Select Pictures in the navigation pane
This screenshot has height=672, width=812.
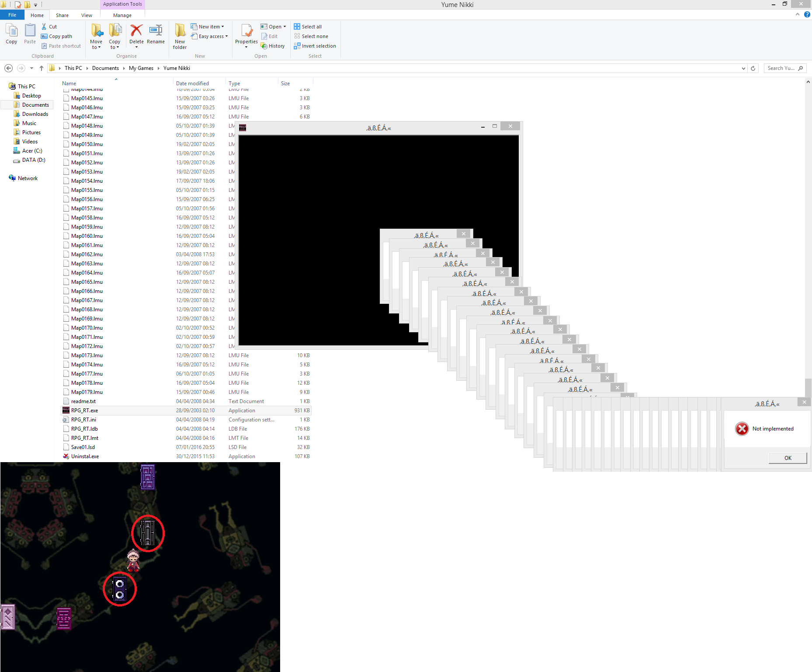pyautogui.click(x=31, y=132)
